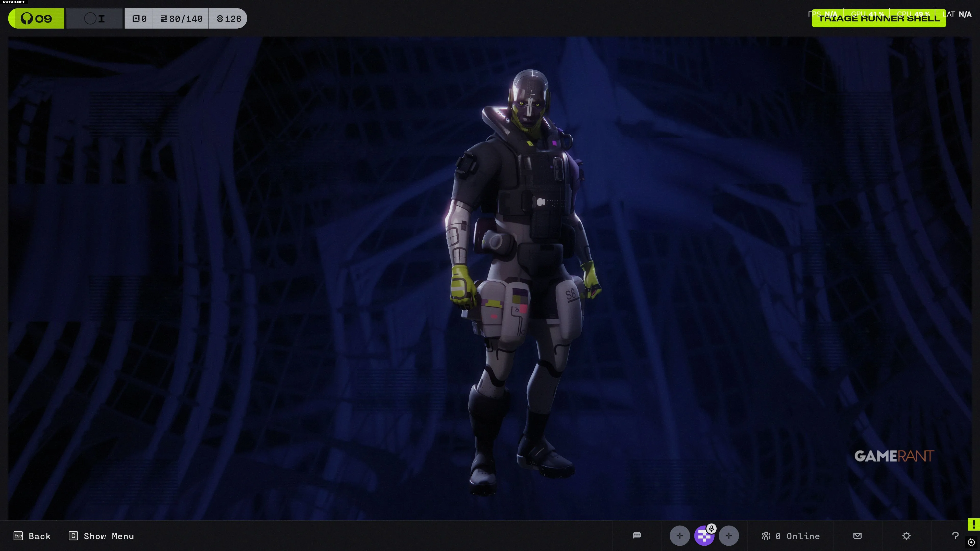Click the circular target icon bottom corner
Screen dimensions: 980x551
(x=971, y=542)
